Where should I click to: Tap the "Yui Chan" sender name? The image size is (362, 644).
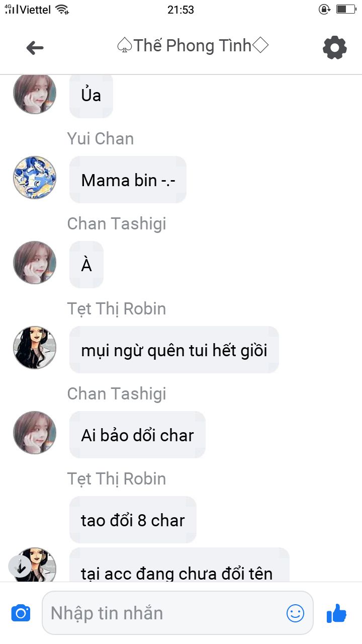[x=101, y=139]
